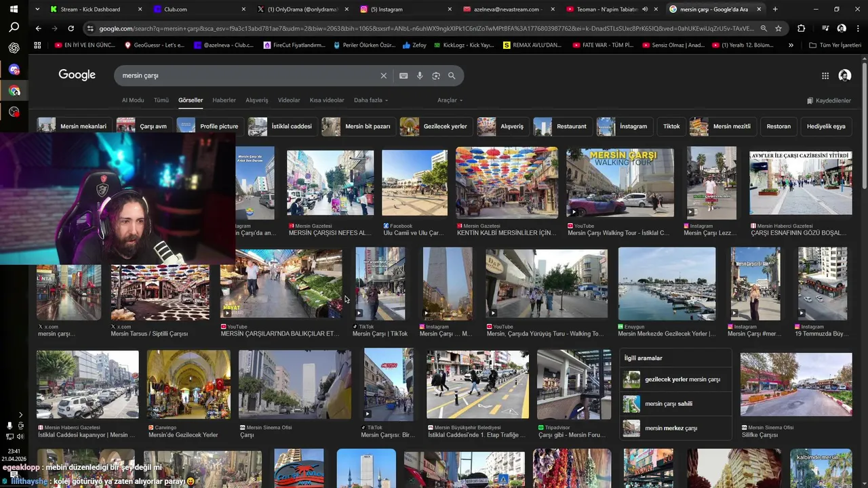Open GeoGuessr bookmark

pyautogui.click(x=155, y=45)
